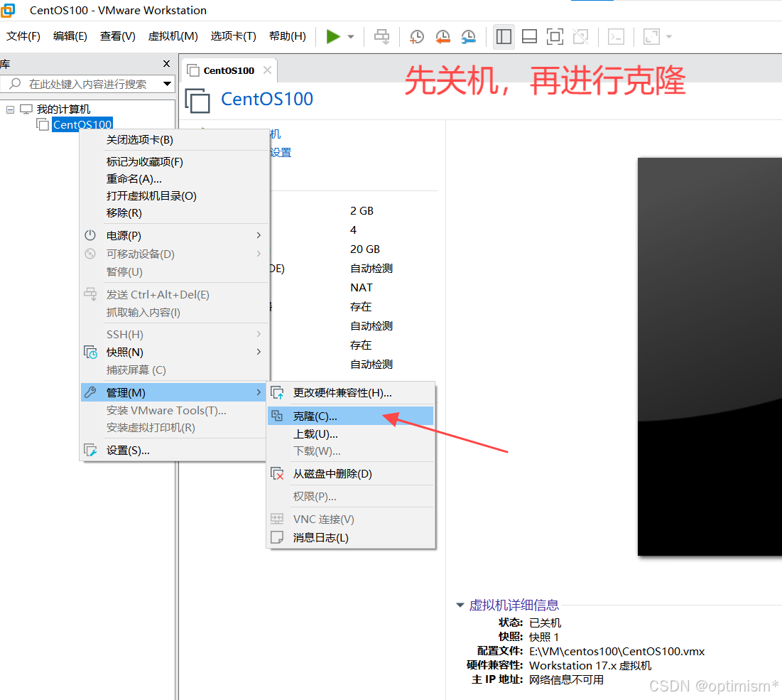Click the settings icon beside 设置(S)
Viewport: 782px width, 700px height.
pos(90,450)
